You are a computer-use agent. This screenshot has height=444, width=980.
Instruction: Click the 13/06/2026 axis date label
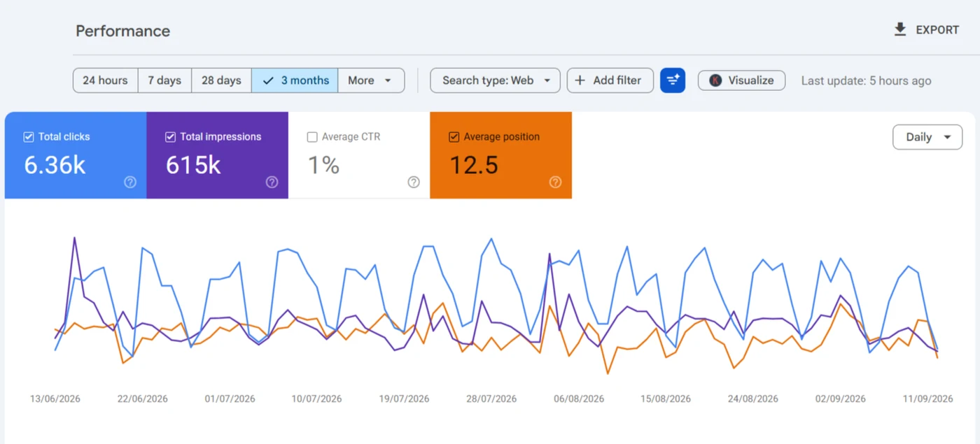[x=55, y=399]
